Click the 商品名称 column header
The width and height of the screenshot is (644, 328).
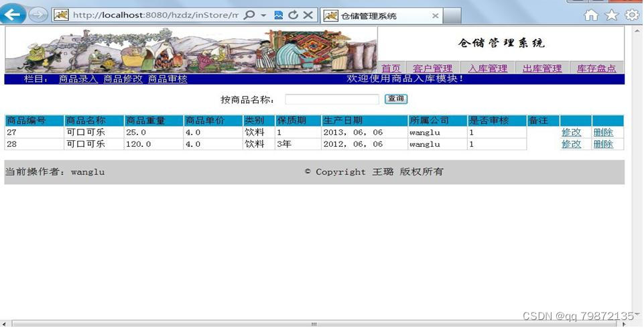pyautogui.click(x=94, y=121)
